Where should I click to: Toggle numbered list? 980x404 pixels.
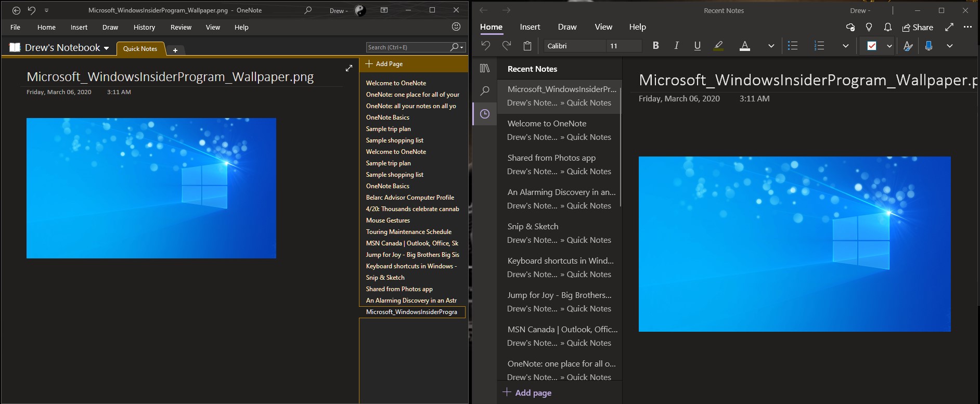(x=819, y=46)
